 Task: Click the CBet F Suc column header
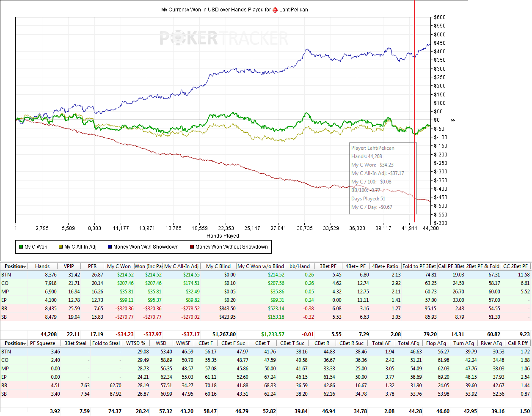[233, 343]
